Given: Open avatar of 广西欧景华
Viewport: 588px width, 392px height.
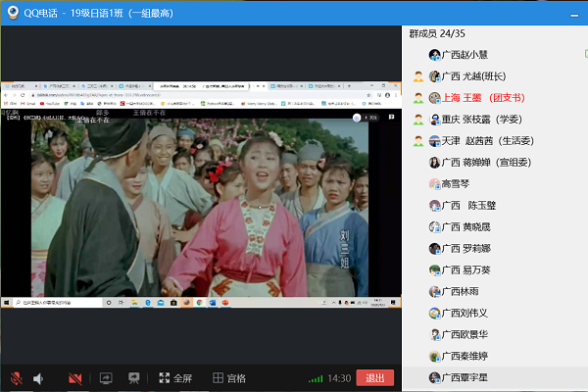Looking at the screenshot, I should pyautogui.click(x=434, y=334).
